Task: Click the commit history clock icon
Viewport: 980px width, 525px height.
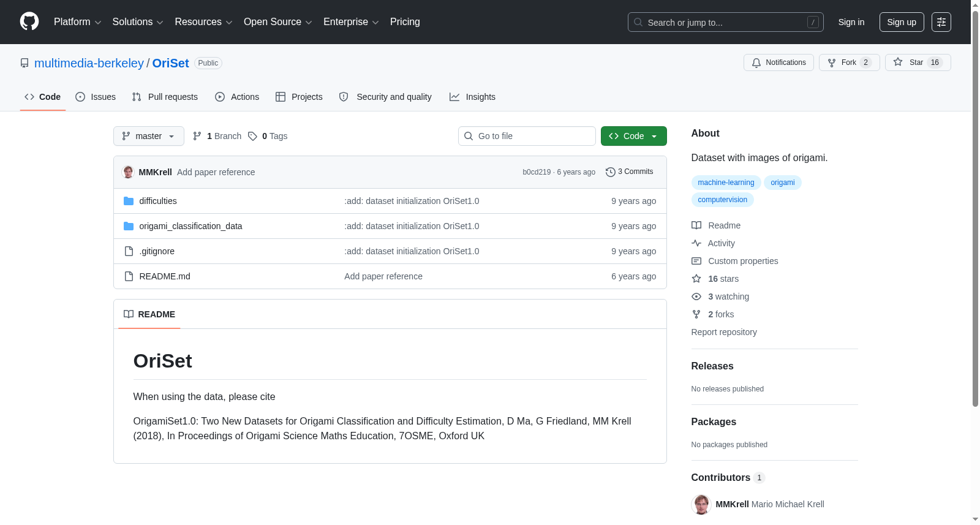Action: [610, 172]
